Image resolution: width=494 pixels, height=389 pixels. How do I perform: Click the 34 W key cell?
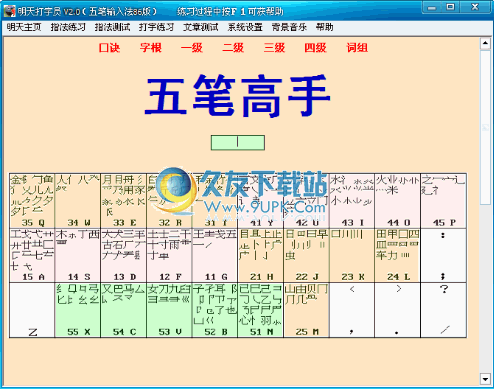click(x=78, y=201)
